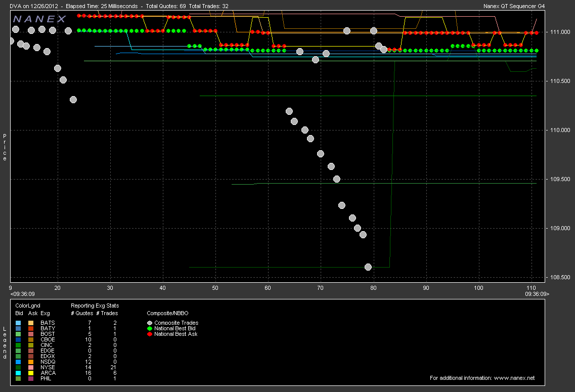Image resolution: width=575 pixels, height=392 pixels.
Task: Select the 'ColorLgnd' legend heading
Action: 28,306
